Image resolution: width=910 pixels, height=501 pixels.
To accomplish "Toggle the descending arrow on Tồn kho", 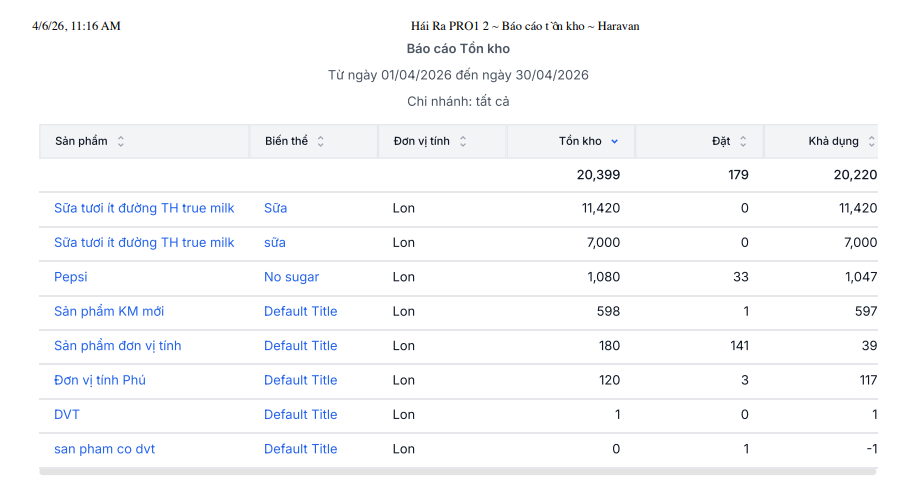I will point(615,142).
